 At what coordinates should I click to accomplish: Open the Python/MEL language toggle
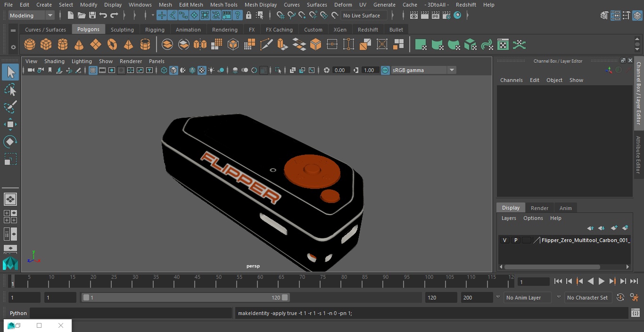18,313
